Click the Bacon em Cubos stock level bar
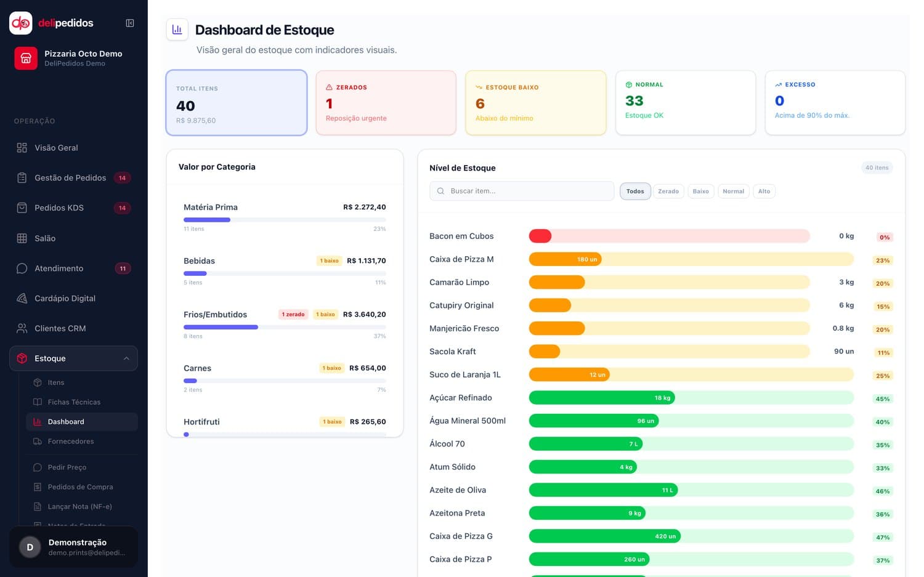The width and height of the screenshot is (924, 577). pos(669,236)
